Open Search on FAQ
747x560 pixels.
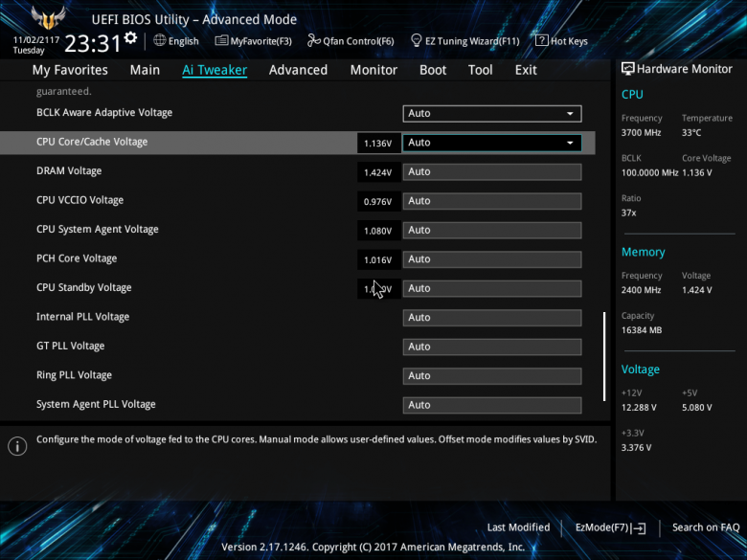pos(706,527)
